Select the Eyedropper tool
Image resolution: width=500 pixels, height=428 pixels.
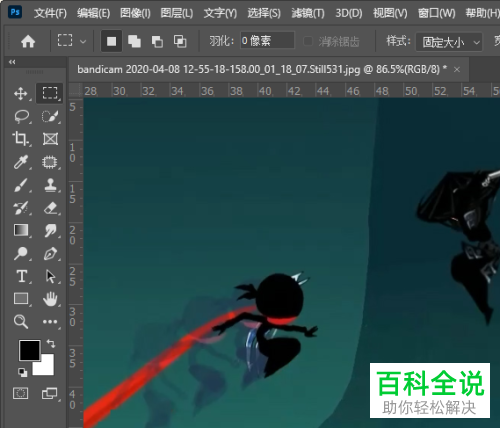coord(21,162)
